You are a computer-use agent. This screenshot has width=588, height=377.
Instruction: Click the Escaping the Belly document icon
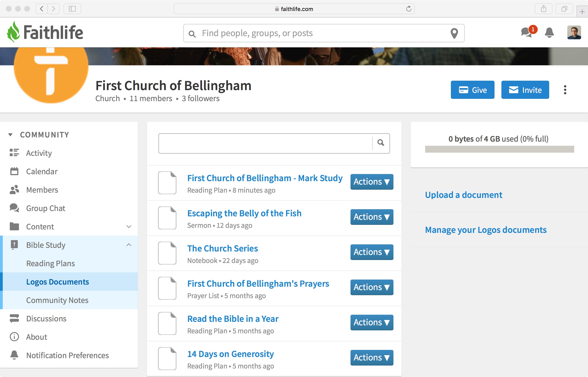(167, 218)
